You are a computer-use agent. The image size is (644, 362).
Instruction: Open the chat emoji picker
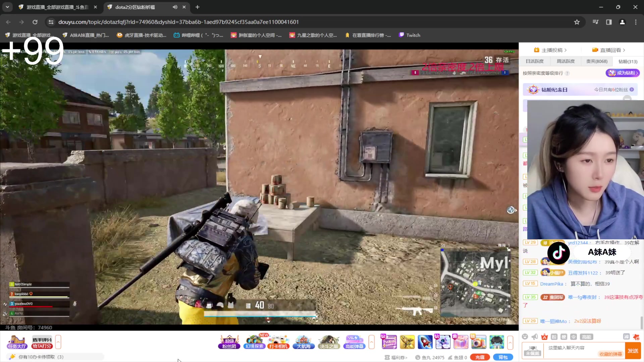525,337
